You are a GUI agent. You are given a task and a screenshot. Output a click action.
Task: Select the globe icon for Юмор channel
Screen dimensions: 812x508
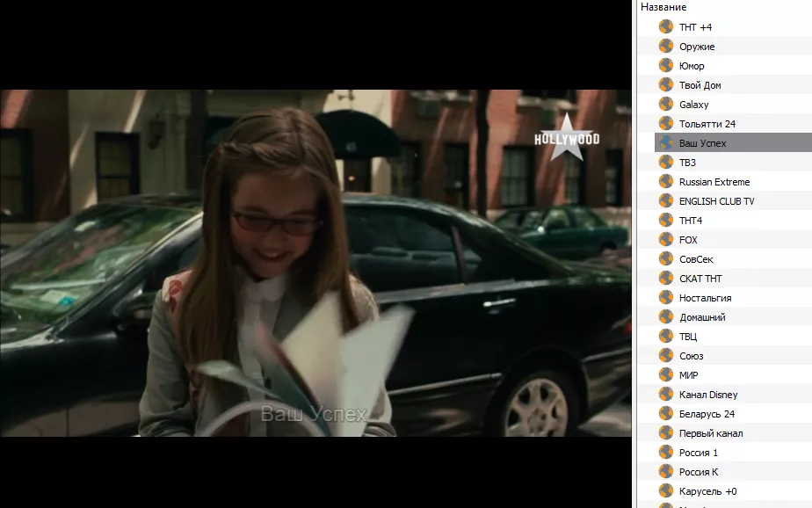coord(666,65)
